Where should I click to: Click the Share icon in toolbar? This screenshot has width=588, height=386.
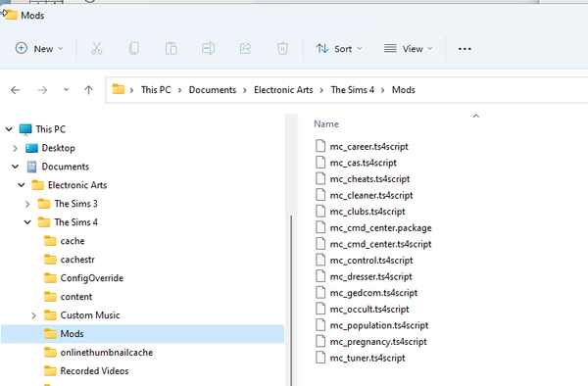point(245,48)
